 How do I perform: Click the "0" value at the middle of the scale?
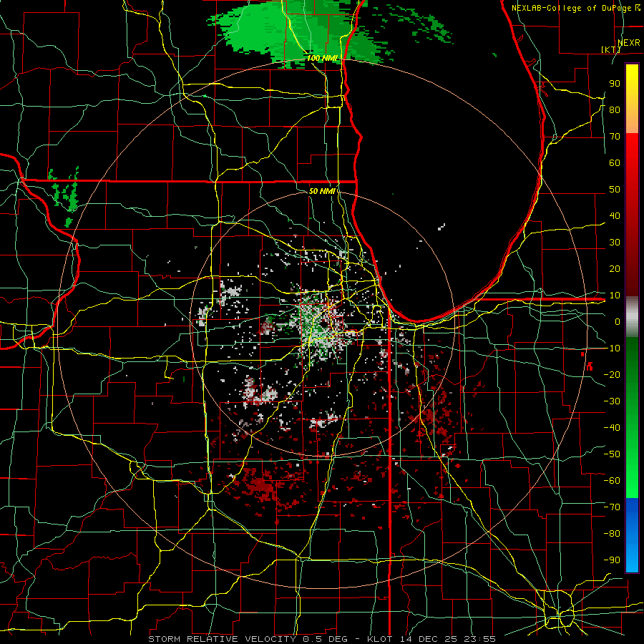pos(618,321)
